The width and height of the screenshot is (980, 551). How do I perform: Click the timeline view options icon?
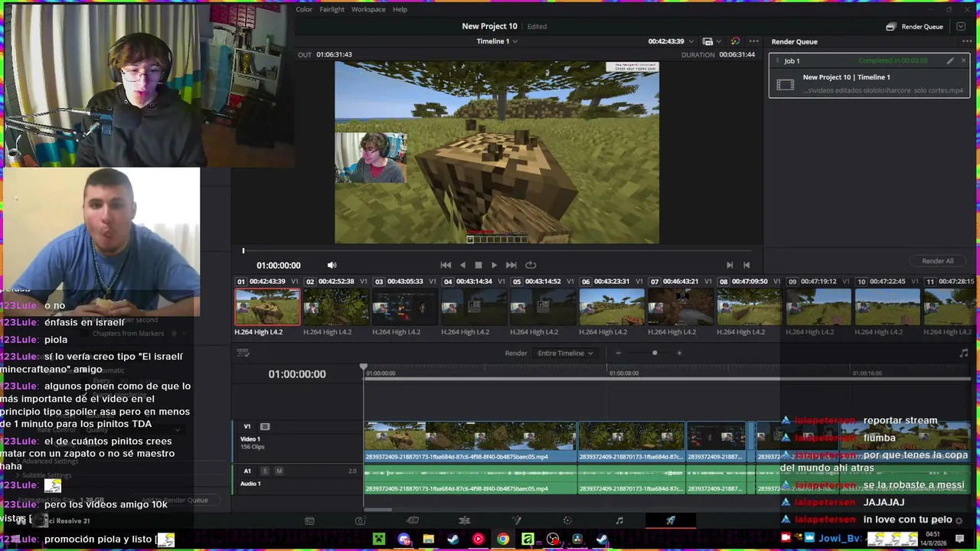point(243,353)
